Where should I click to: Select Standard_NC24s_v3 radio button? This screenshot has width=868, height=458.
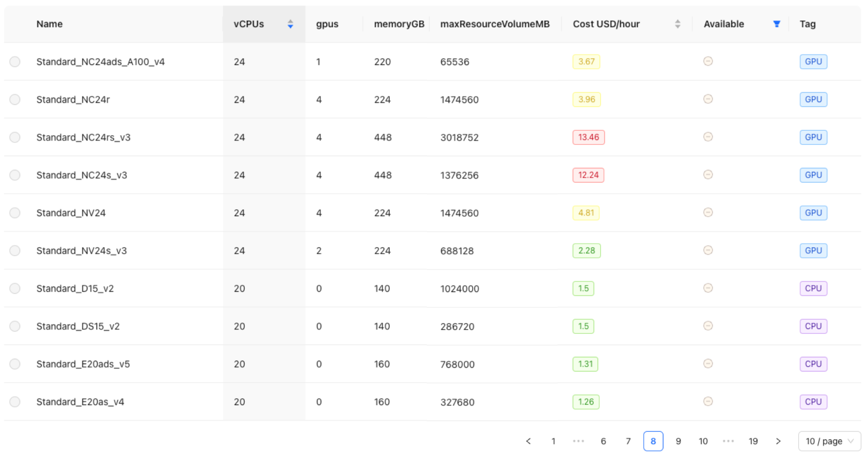(x=15, y=175)
